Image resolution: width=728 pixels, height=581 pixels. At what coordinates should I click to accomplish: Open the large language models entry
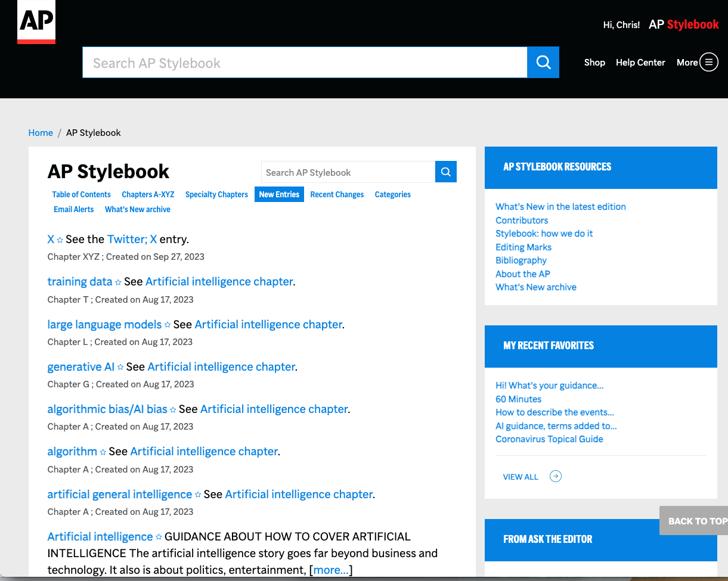[x=104, y=324]
